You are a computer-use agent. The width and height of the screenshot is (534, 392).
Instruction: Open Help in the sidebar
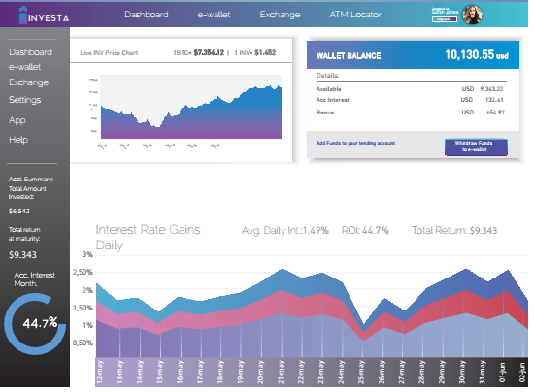pos(18,140)
